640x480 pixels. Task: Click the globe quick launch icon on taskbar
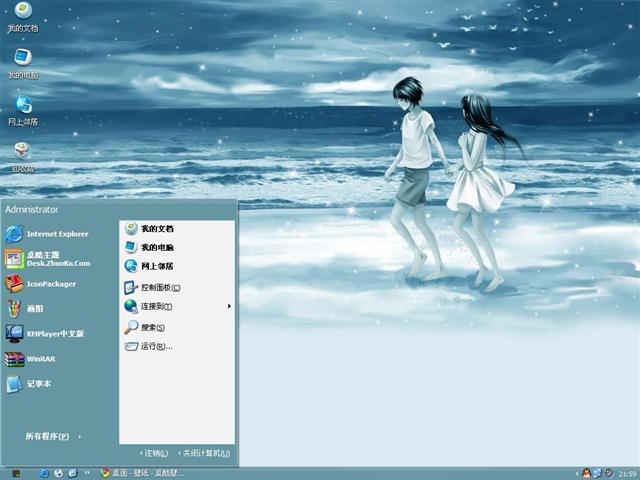tap(59, 473)
